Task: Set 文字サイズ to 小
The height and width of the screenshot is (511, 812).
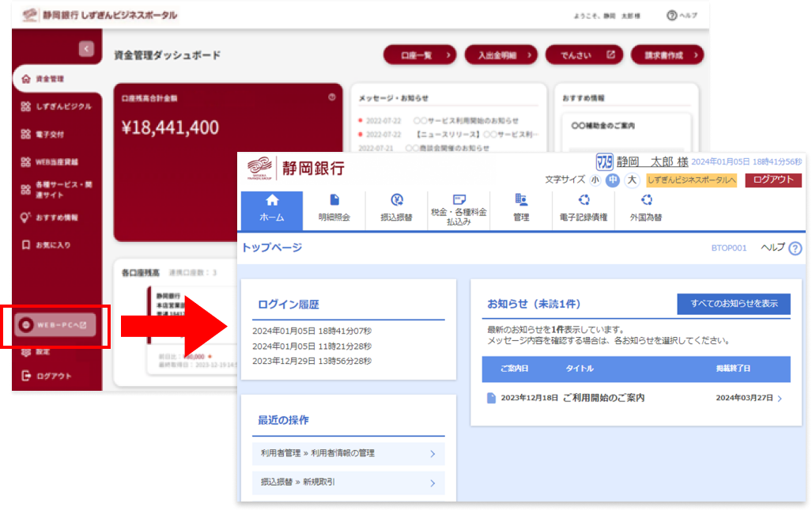Action: click(595, 180)
